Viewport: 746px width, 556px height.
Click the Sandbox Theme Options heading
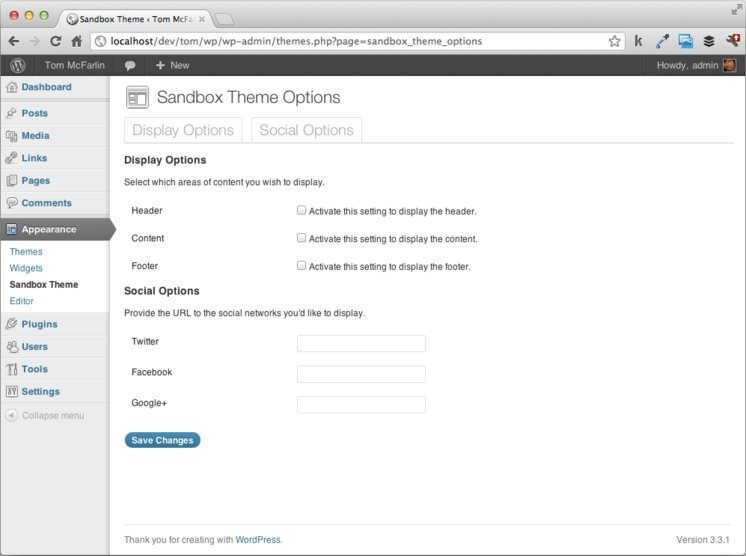(248, 97)
